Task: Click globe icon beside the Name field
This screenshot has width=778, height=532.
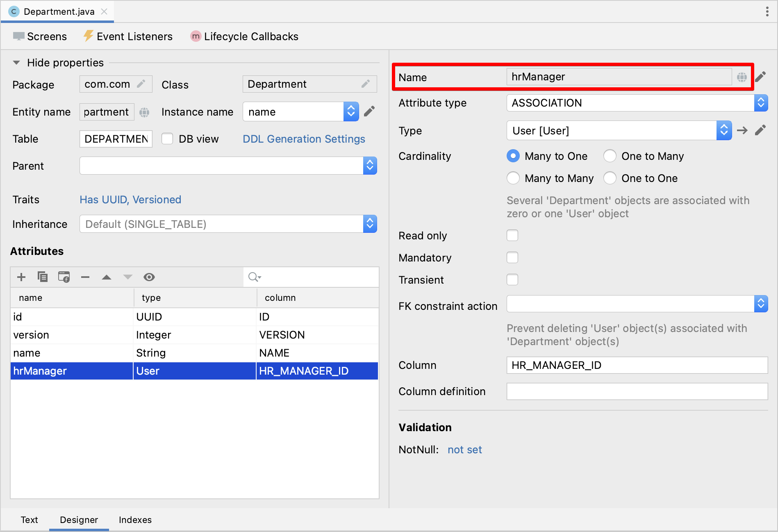Action: pos(742,77)
